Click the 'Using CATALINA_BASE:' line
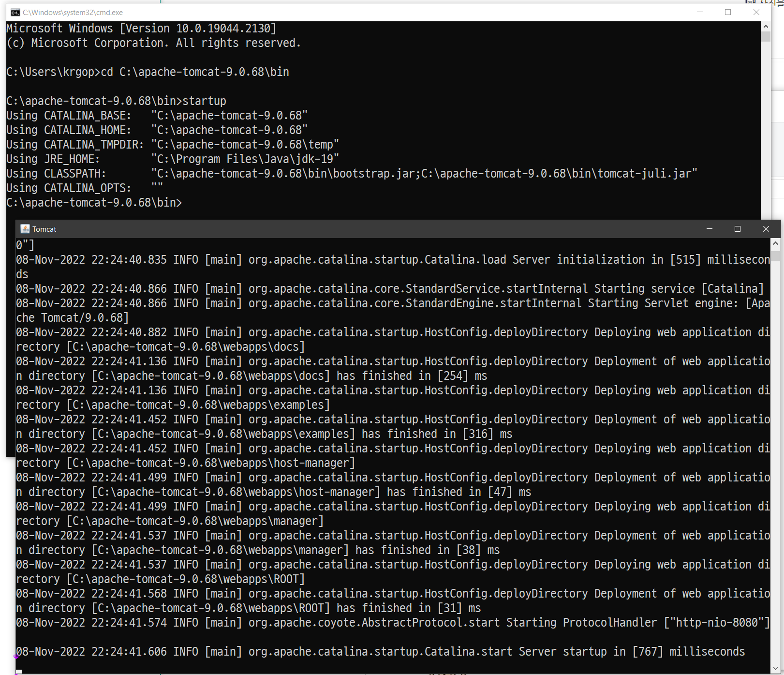The image size is (784, 675). point(157,116)
